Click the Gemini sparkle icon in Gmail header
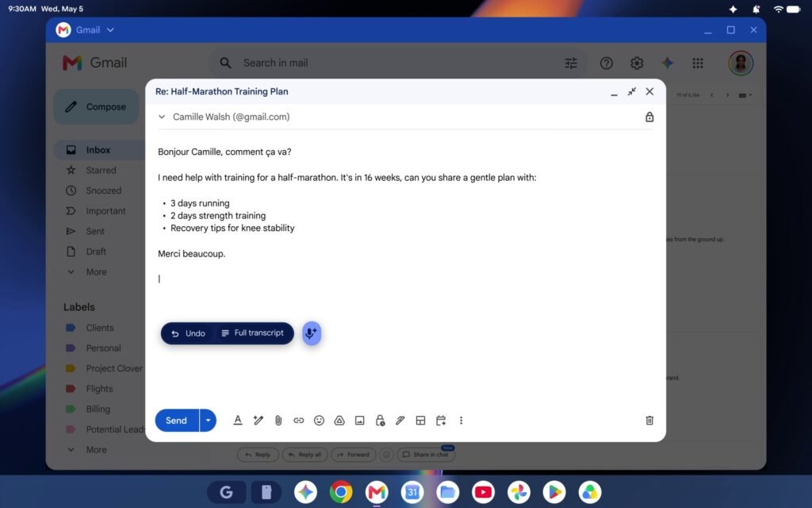 pyautogui.click(x=668, y=63)
